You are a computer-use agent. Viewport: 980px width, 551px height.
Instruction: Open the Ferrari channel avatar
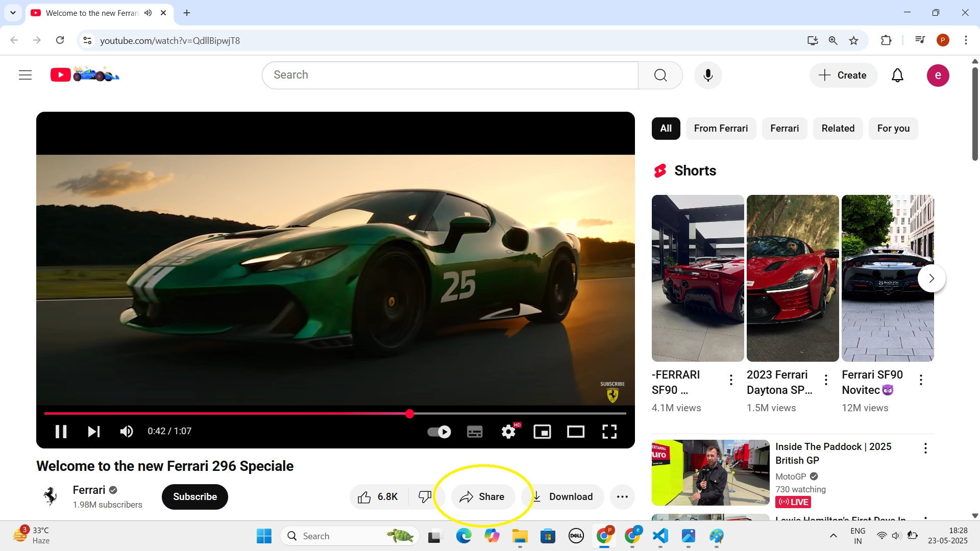tap(50, 496)
